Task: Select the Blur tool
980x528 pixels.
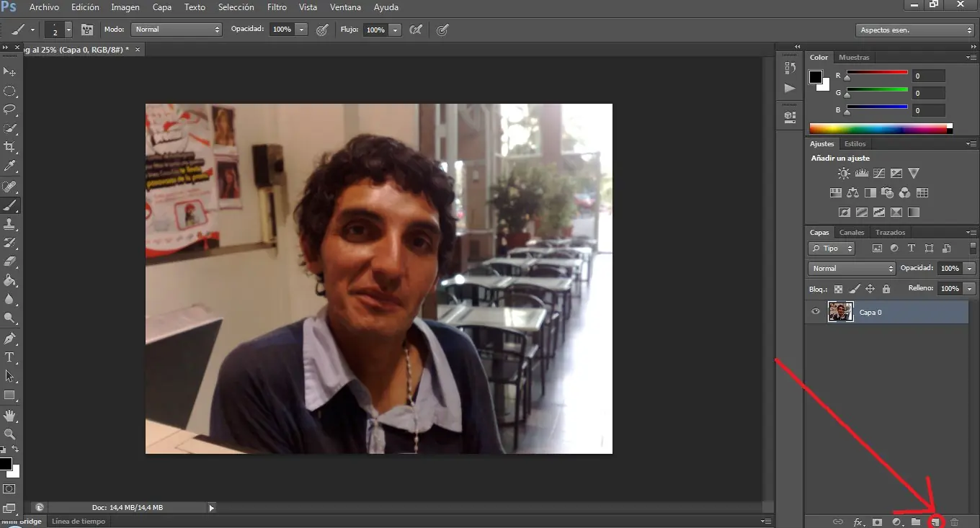Action: [x=10, y=299]
